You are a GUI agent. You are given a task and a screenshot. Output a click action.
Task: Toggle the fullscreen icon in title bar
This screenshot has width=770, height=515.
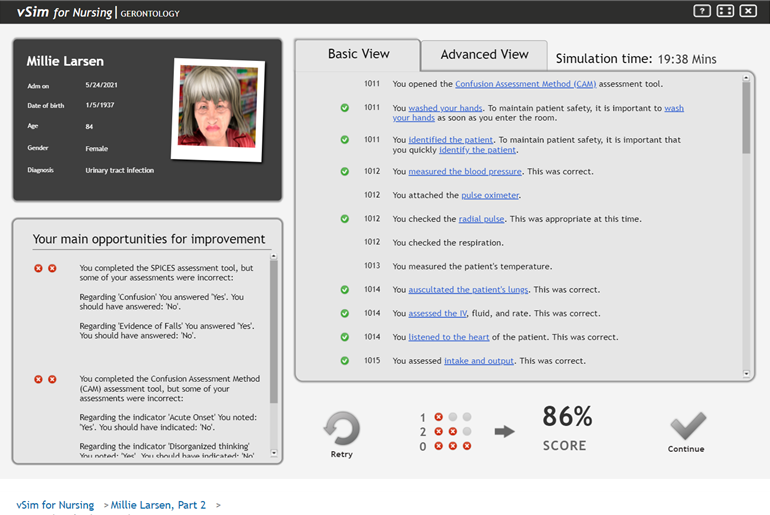click(725, 11)
